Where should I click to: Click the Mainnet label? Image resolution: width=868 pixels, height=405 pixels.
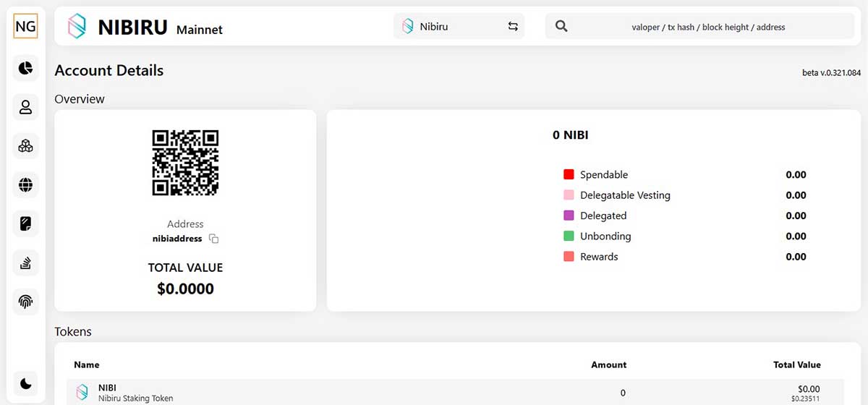coord(200,30)
